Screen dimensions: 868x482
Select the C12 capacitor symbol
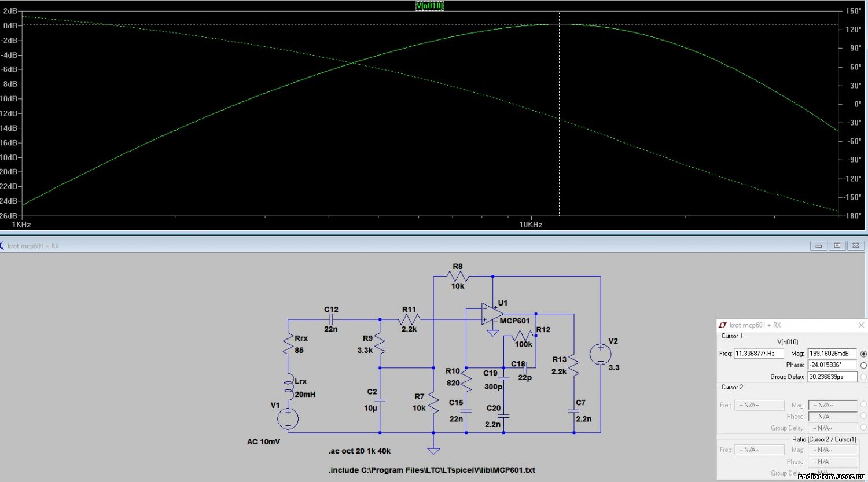pos(332,319)
